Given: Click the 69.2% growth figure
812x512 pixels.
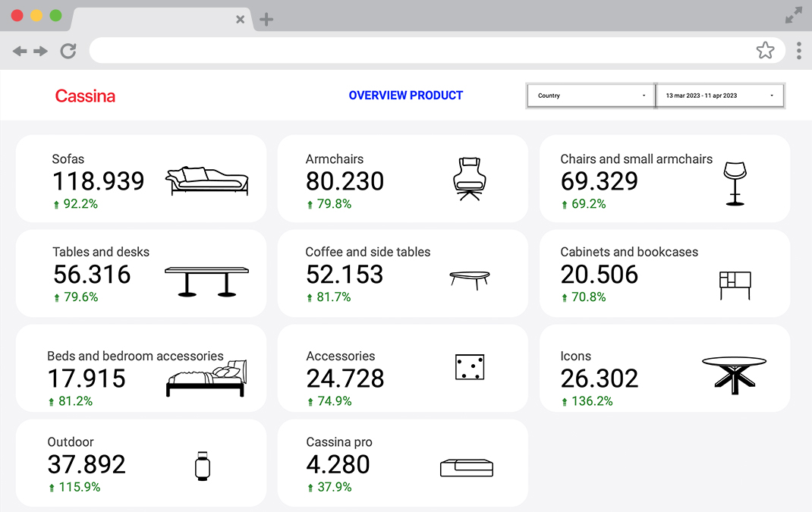Looking at the screenshot, I should (x=589, y=204).
